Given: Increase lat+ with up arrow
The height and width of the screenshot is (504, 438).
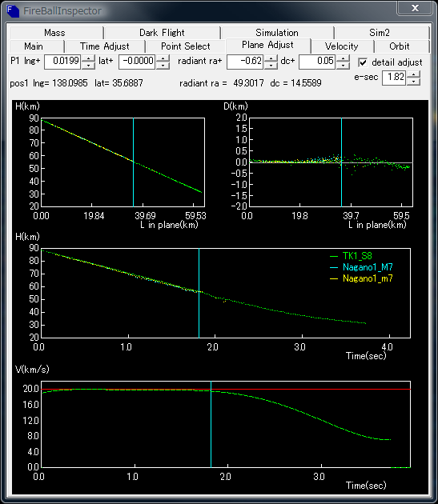Looking at the screenshot, I should tap(163, 58).
